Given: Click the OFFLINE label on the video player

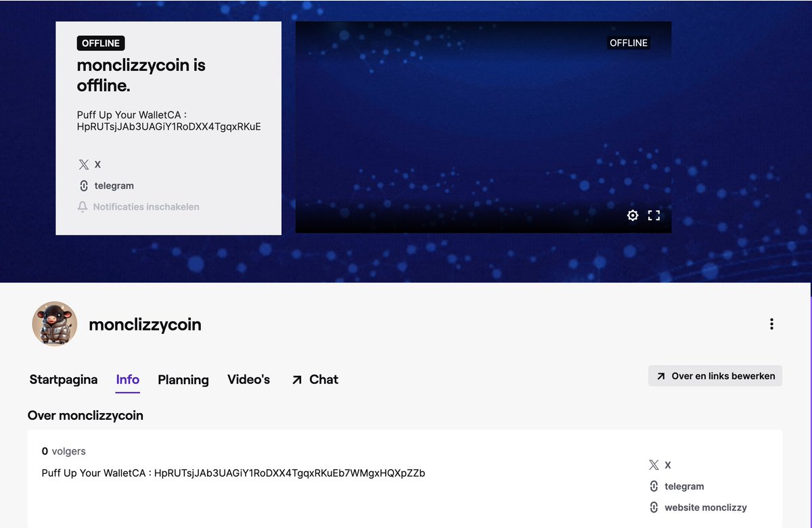Looking at the screenshot, I should point(629,43).
